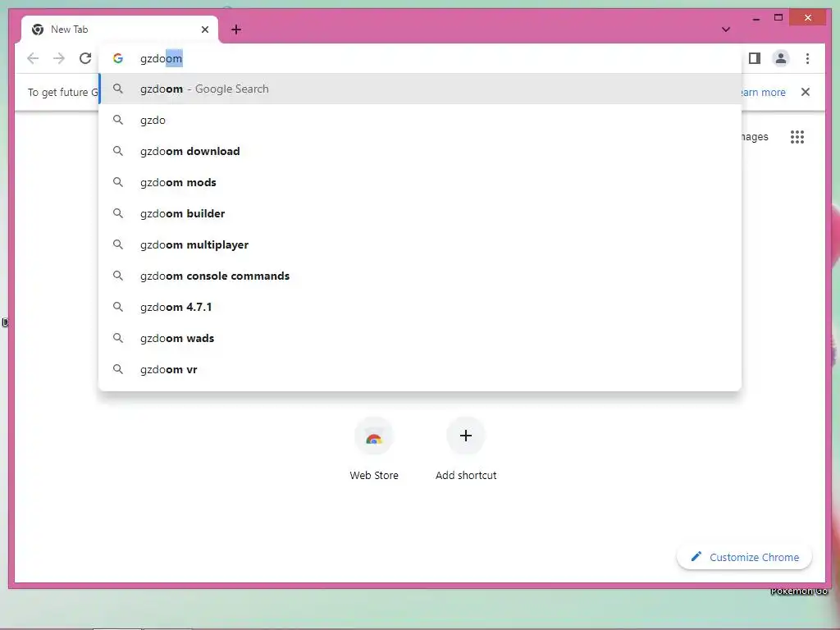Click the Add shortcut label text
Screen dimensions: 840x630
[466, 475]
